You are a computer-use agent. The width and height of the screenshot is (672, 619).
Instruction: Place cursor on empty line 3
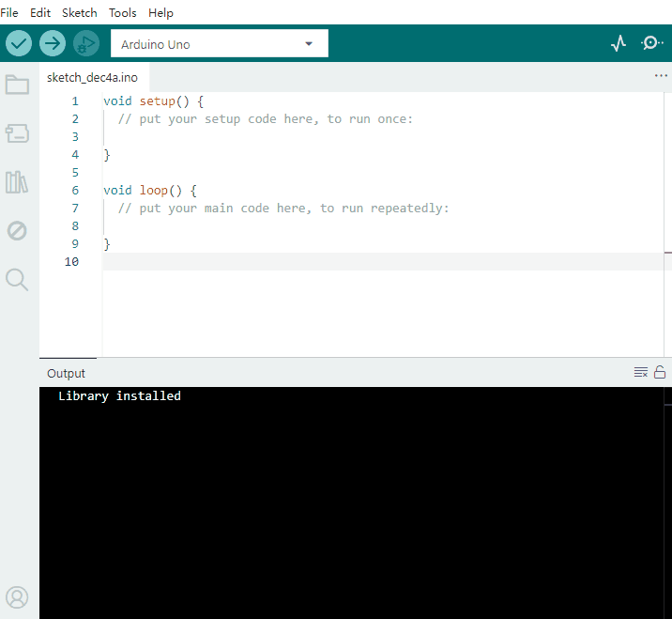(383, 137)
